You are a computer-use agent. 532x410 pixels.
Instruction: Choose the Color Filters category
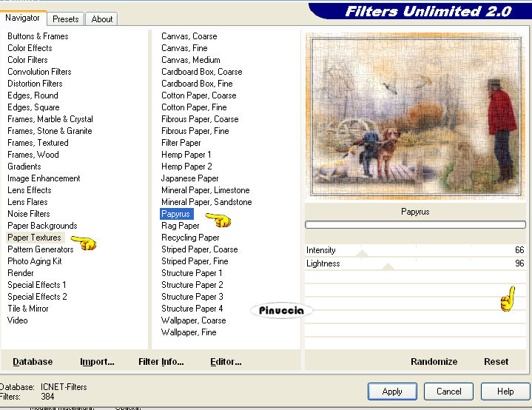27,60
